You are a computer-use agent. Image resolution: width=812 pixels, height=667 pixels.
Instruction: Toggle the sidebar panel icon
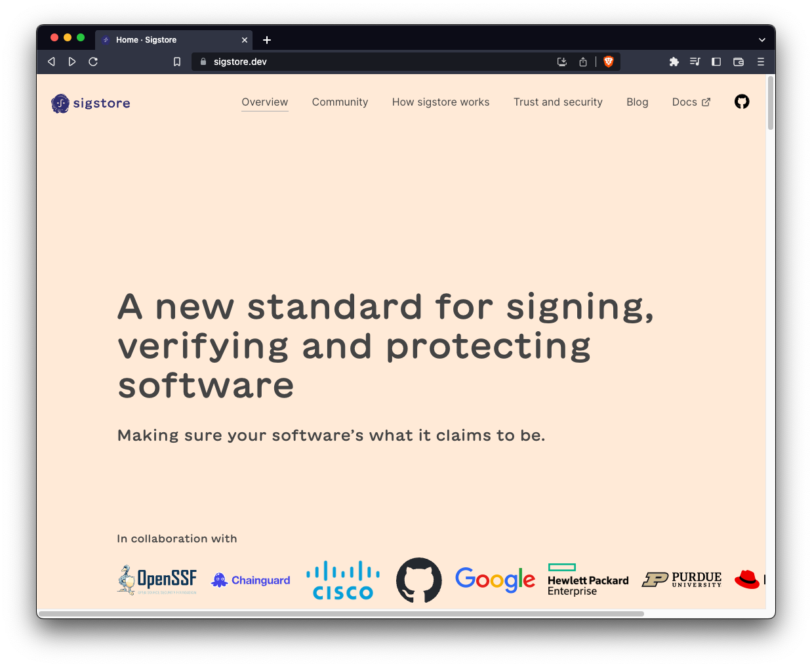point(716,62)
